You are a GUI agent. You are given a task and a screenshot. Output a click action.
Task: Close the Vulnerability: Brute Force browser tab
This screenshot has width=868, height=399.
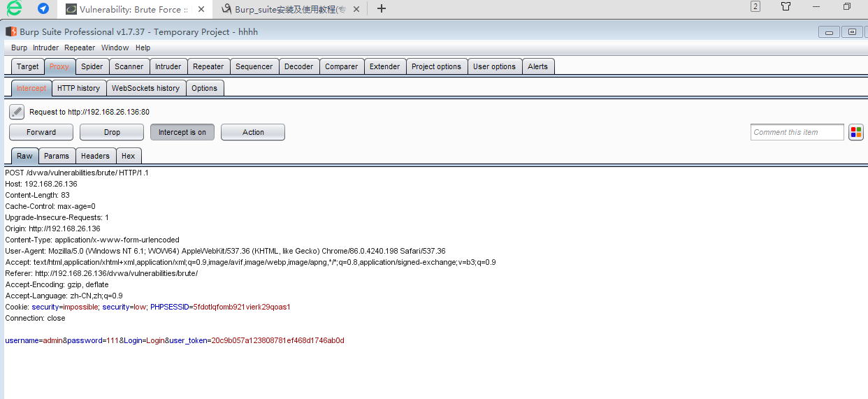(x=201, y=10)
